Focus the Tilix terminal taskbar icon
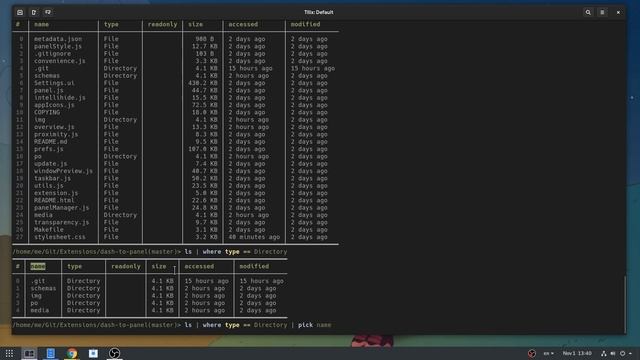This screenshot has height=360, width=640. (29, 353)
